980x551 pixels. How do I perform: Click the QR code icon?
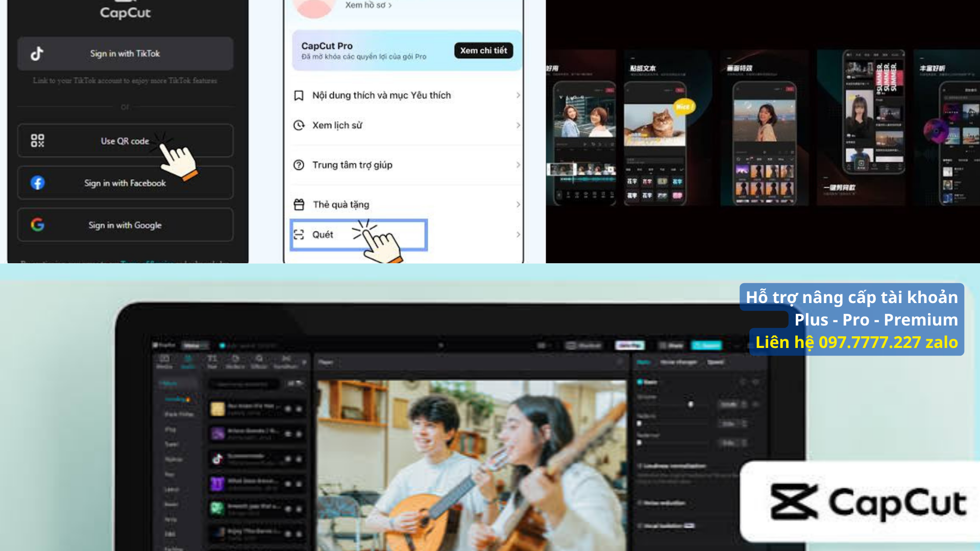37,141
